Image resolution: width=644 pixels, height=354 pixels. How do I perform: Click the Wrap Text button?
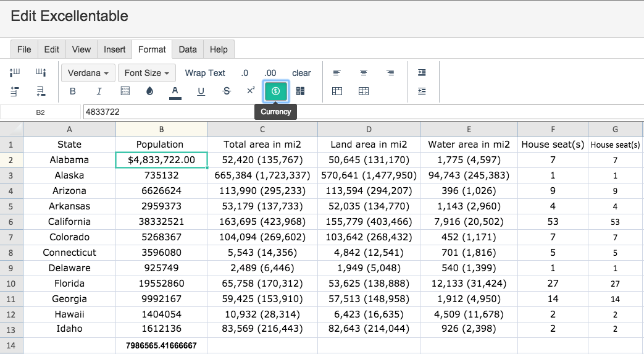click(205, 73)
